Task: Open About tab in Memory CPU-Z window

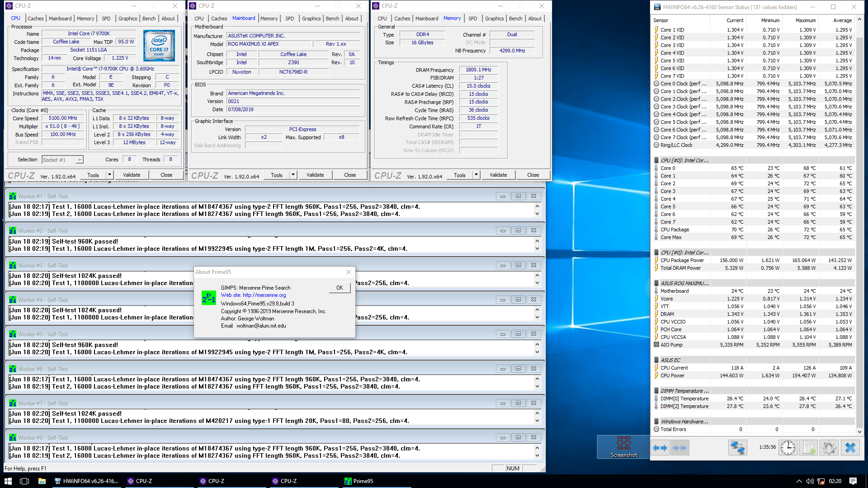Action: (x=535, y=19)
